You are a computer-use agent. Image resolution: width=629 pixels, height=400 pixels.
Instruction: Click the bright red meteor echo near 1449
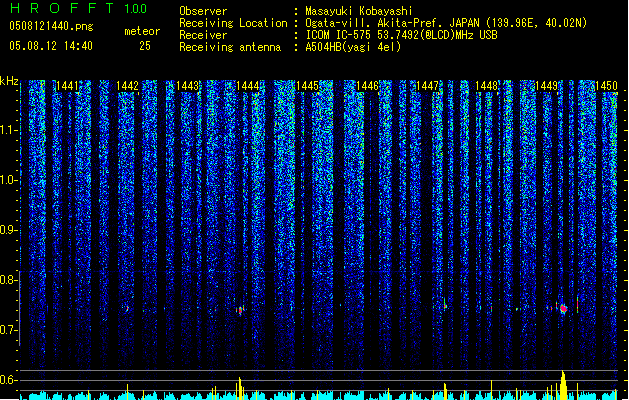(x=564, y=309)
